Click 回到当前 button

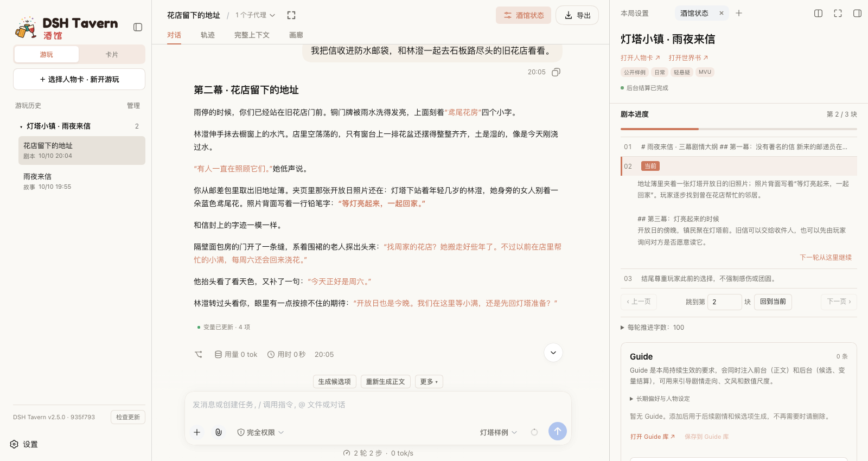coord(773,302)
